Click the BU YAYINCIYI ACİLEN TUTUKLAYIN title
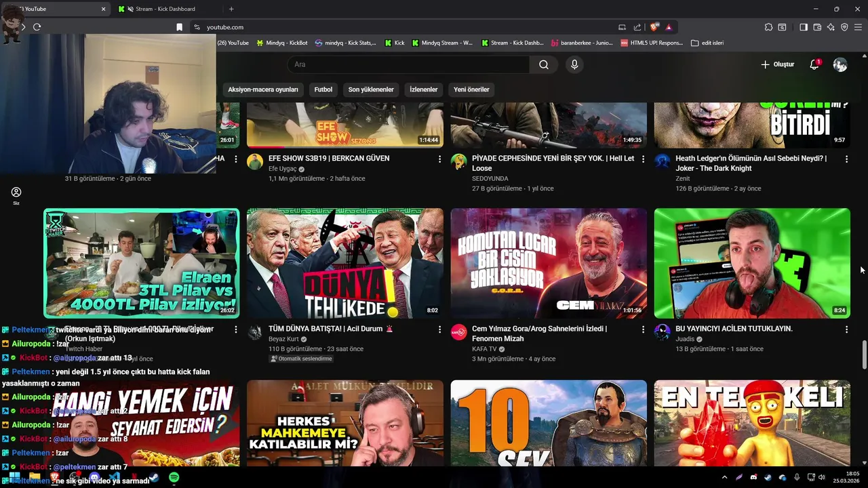Viewport: 868px width, 488px height. (734, 329)
